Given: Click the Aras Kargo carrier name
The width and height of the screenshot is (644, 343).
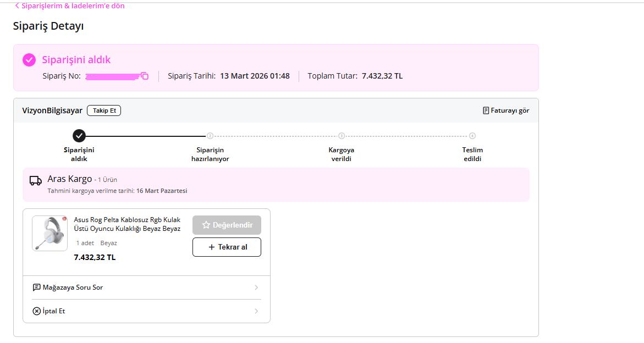Looking at the screenshot, I should coord(70,179).
